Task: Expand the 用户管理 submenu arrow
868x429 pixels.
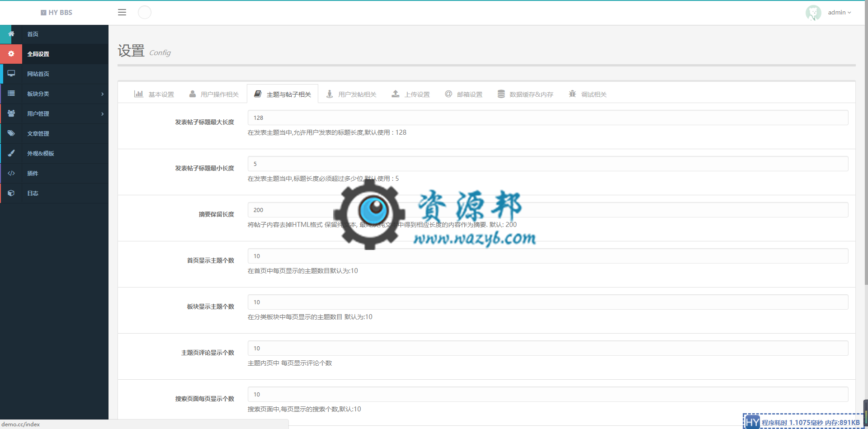Action: (x=103, y=114)
